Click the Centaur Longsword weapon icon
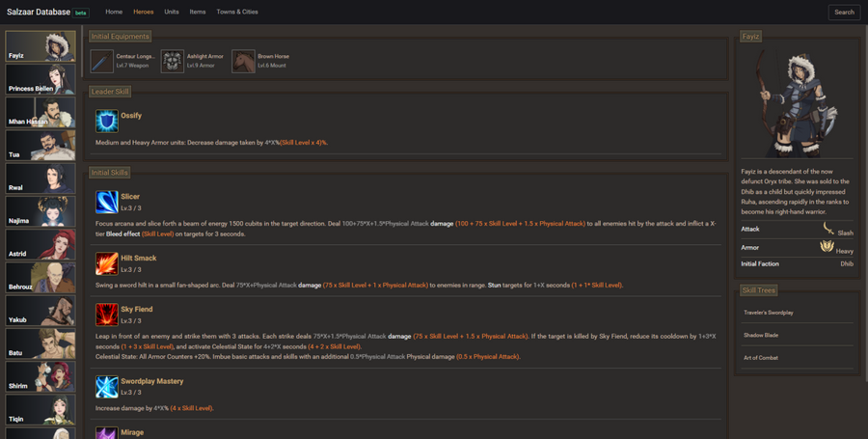The width and height of the screenshot is (868, 439). tap(102, 62)
